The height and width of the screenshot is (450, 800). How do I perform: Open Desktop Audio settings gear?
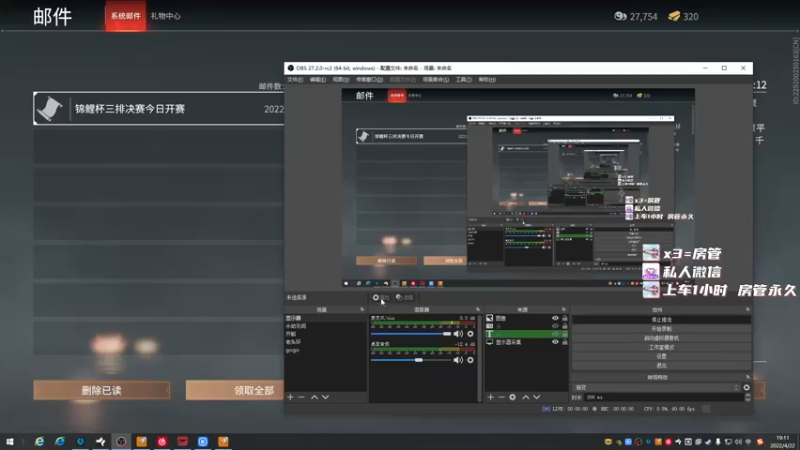pyautogui.click(x=470, y=360)
